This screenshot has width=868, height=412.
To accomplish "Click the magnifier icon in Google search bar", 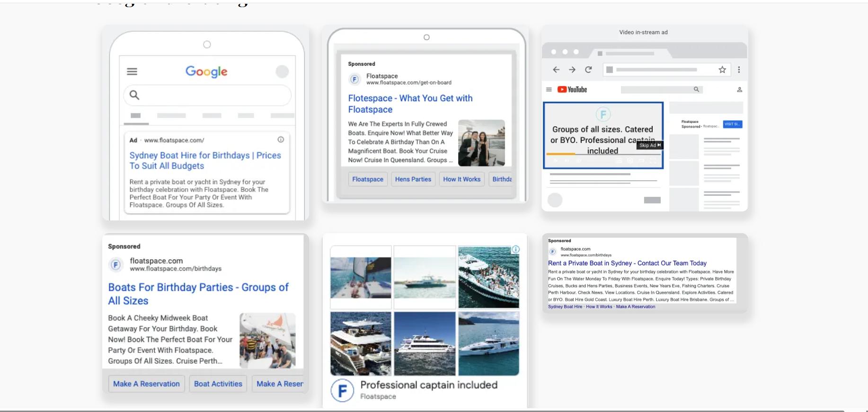I will (134, 95).
